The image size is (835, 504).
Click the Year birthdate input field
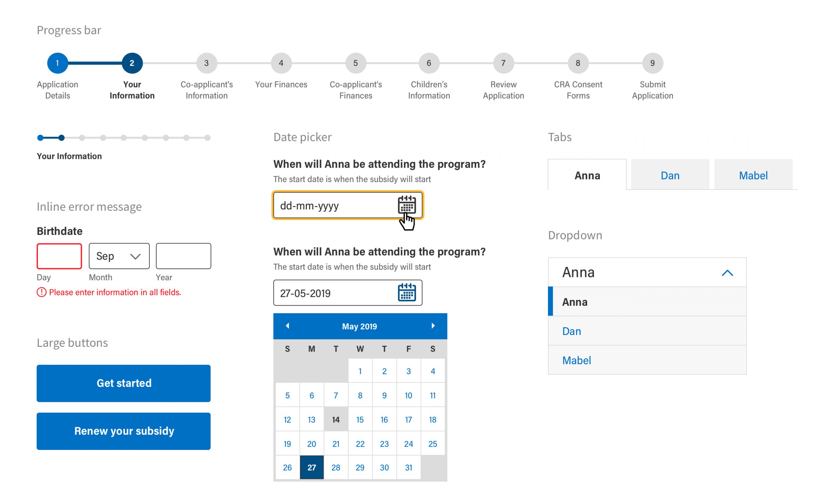pyautogui.click(x=183, y=256)
